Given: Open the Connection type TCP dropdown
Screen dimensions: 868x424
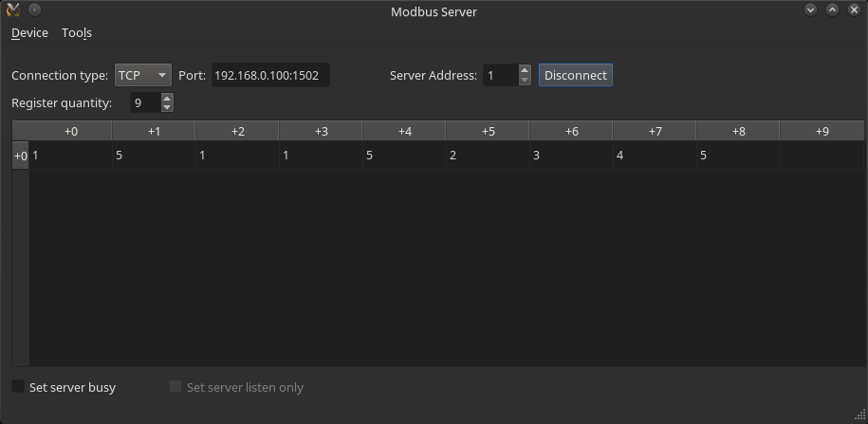Looking at the screenshot, I should pyautogui.click(x=143, y=75).
